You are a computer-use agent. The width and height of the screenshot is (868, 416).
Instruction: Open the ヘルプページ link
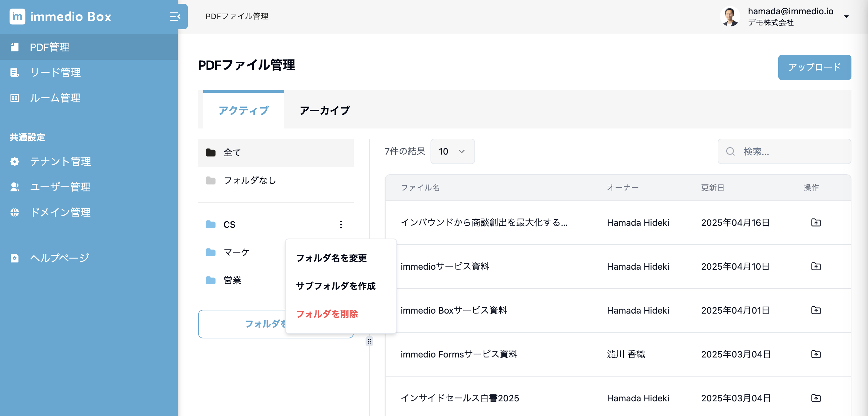59,258
